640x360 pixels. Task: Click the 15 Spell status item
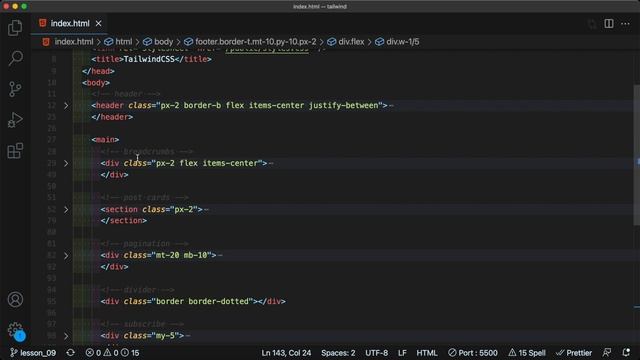click(527, 353)
